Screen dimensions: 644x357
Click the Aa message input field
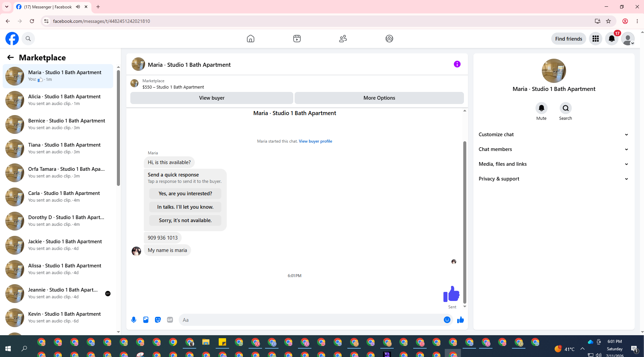311,320
